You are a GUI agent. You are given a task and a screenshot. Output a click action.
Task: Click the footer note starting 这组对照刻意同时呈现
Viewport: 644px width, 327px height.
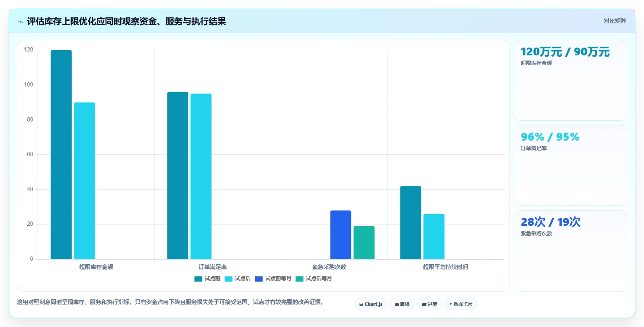click(x=170, y=302)
